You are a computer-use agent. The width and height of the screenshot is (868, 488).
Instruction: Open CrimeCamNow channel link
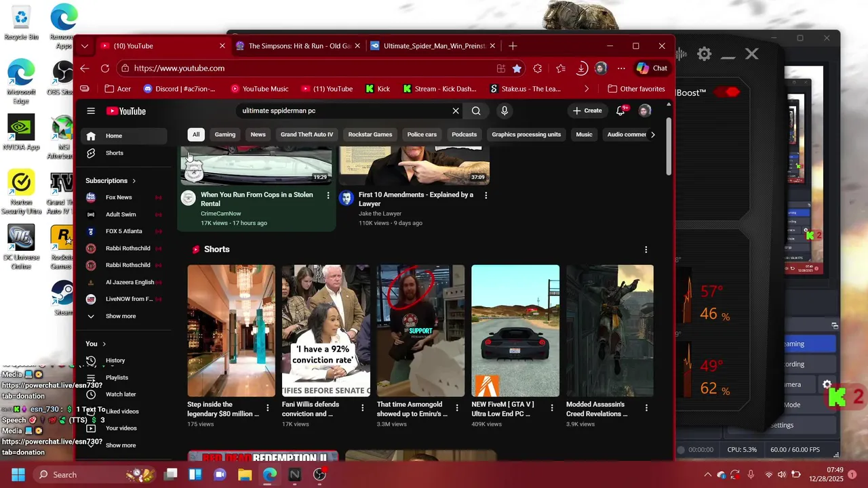coord(220,213)
